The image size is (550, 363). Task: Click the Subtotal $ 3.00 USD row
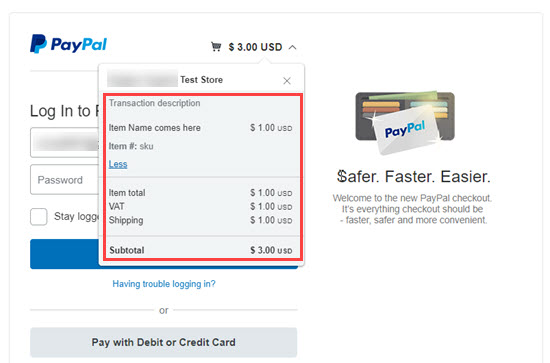(200, 250)
